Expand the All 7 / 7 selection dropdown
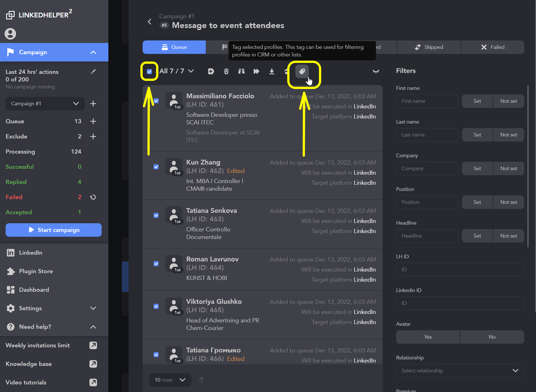This screenshot has width=536, height=392. click(x=191, y=71)
